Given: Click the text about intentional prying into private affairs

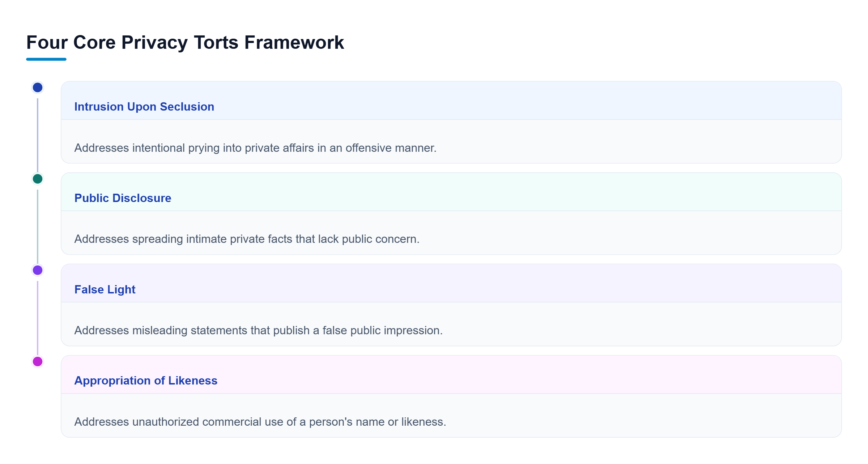Looking at the screenshot, I should coord(255,148).
